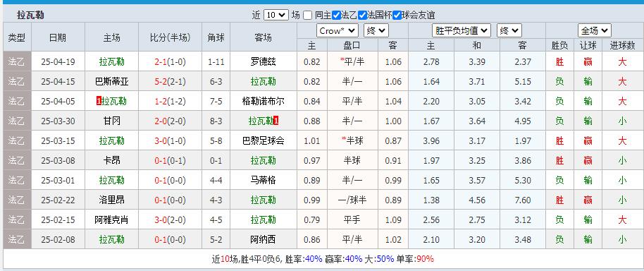Click the 大 50% summary value
The image size is (644, 271).
pos(385,259)
